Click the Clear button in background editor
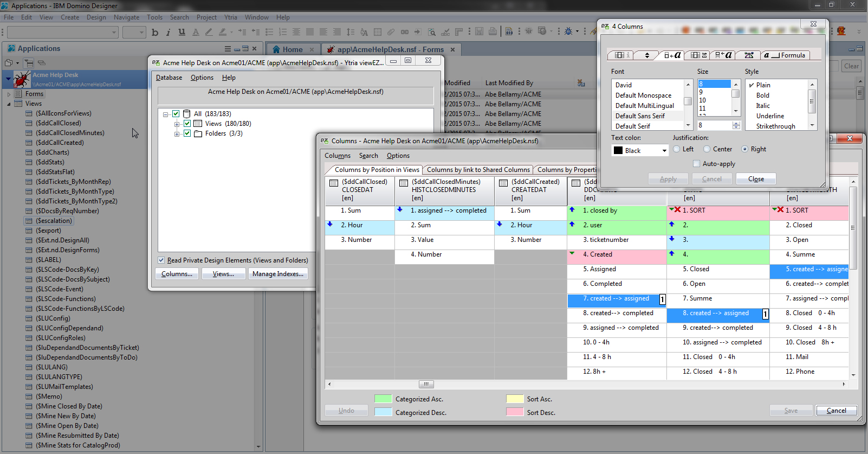This screenshot has height=454, width=868. 851,66
